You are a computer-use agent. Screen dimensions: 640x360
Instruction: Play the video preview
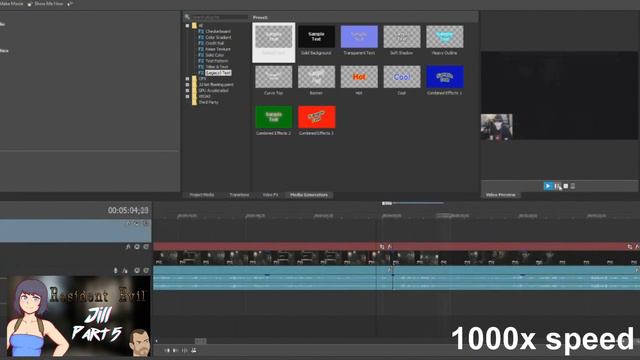point(548,186)
